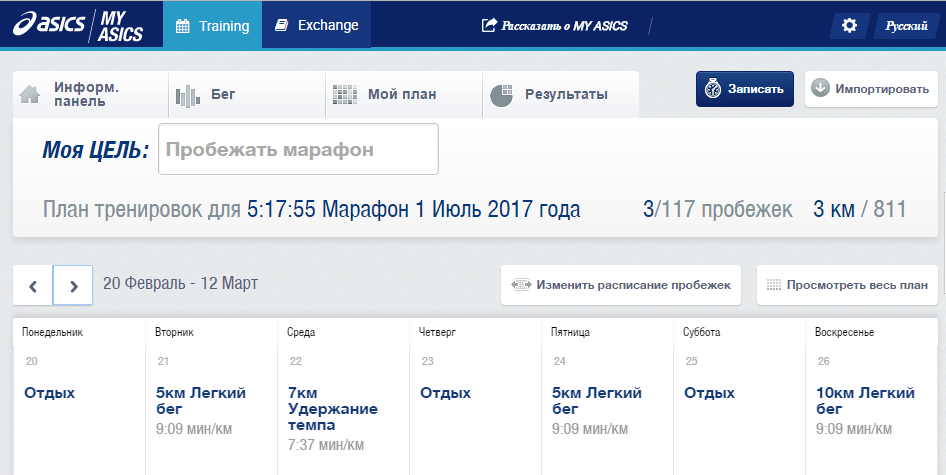
Task: Switch to the Exchange tab
Action: click(316, 25)
